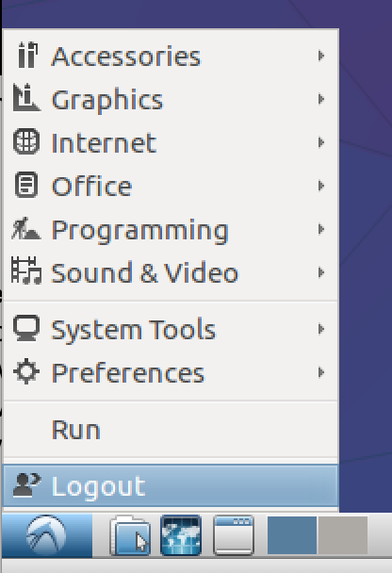This screenshot has height=573, width=392.
Task: Choose the Logout menu item
Action: [x=171, y=485]
